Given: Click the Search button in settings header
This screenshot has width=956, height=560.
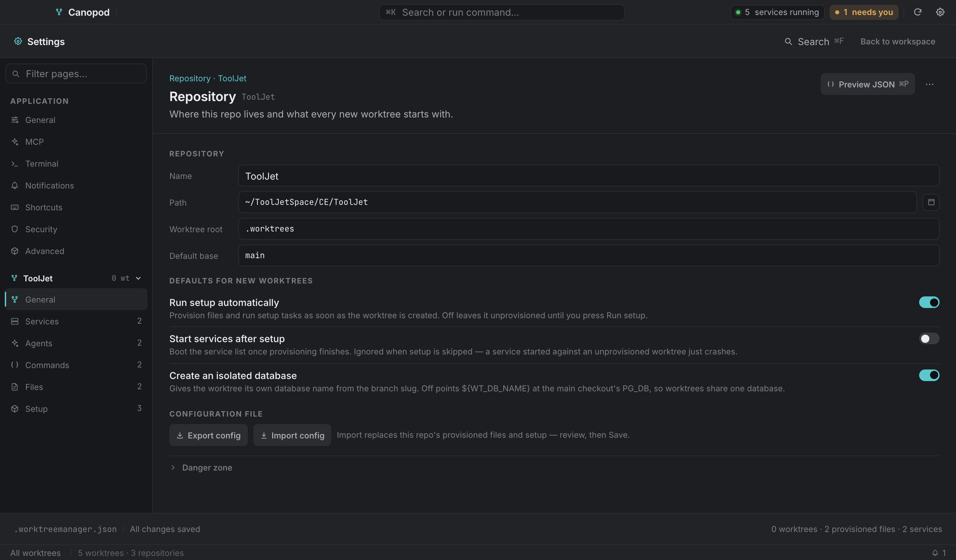Looking at the screenshot, I should coord(814,41).
